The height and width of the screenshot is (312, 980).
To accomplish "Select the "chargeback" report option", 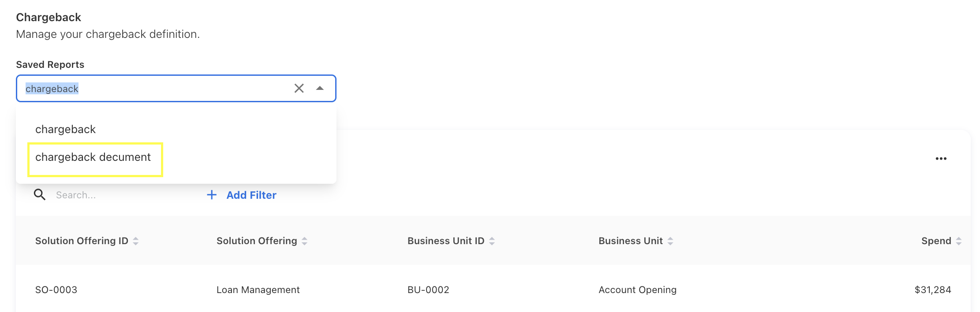I will (x=66, y=130).
